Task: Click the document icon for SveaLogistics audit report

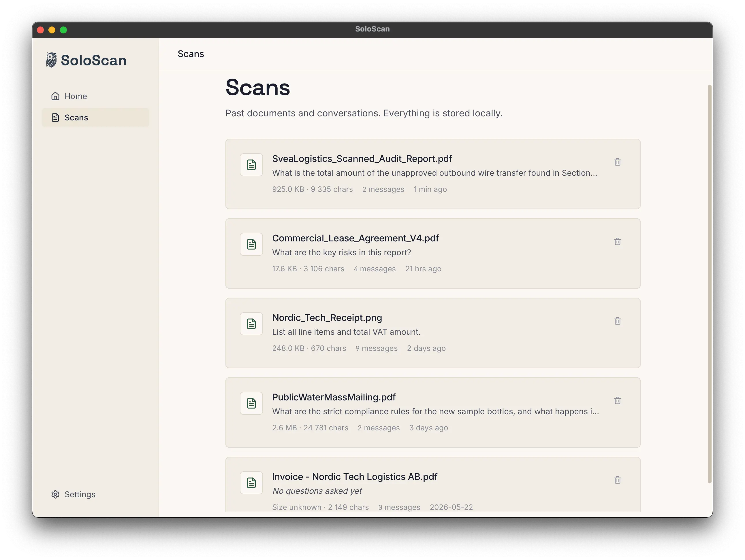Action: (251, 165)
